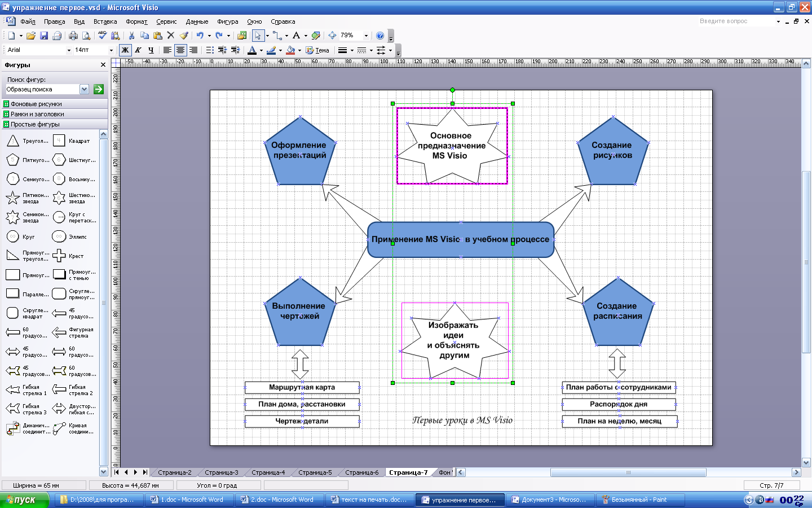Select the Динамическая соединительная линия shape

click(28, 428)
